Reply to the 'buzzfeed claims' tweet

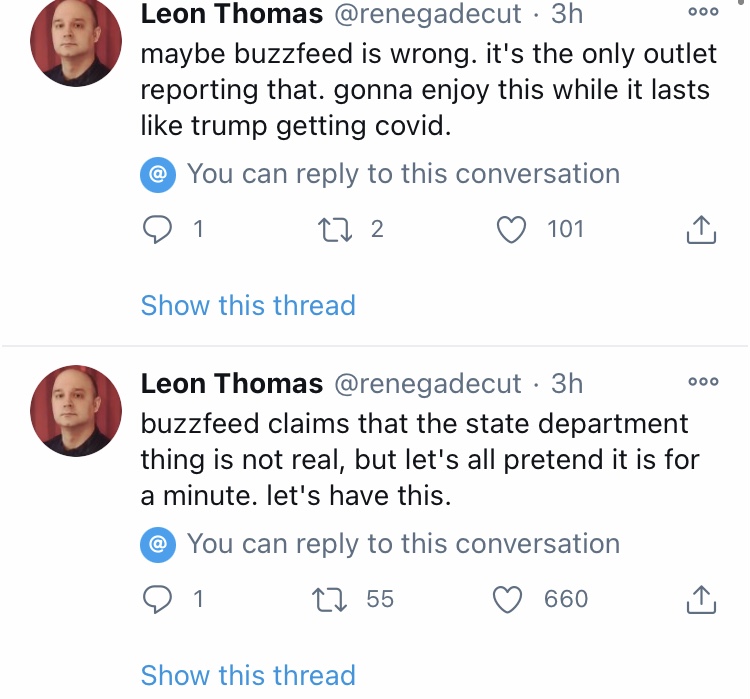coord(157,599)
